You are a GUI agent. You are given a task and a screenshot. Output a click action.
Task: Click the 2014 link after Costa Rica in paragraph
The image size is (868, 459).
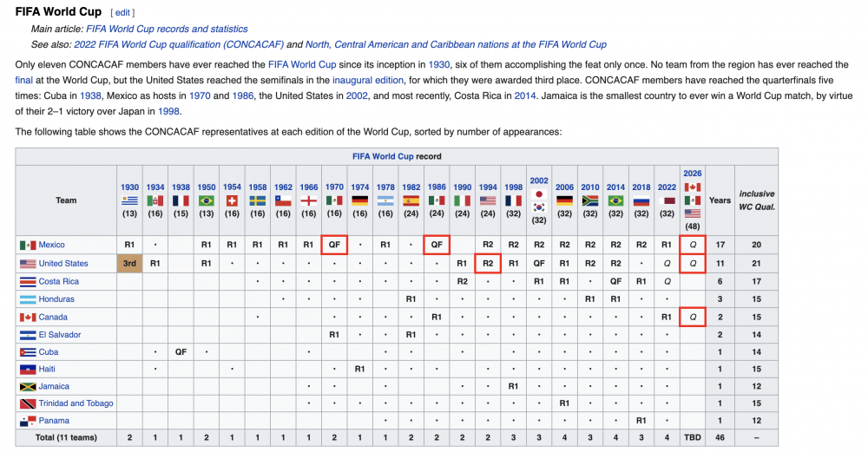point(525,95)
